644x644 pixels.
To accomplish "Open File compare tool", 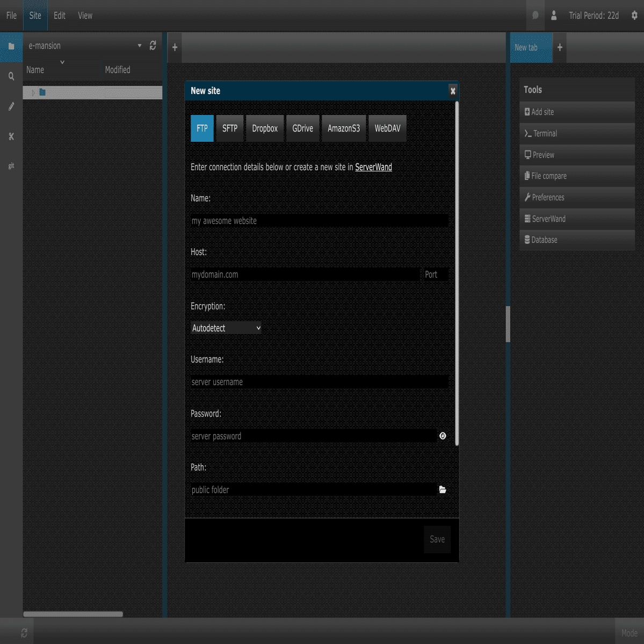I will pyautogui.click(x=577, y=176).
